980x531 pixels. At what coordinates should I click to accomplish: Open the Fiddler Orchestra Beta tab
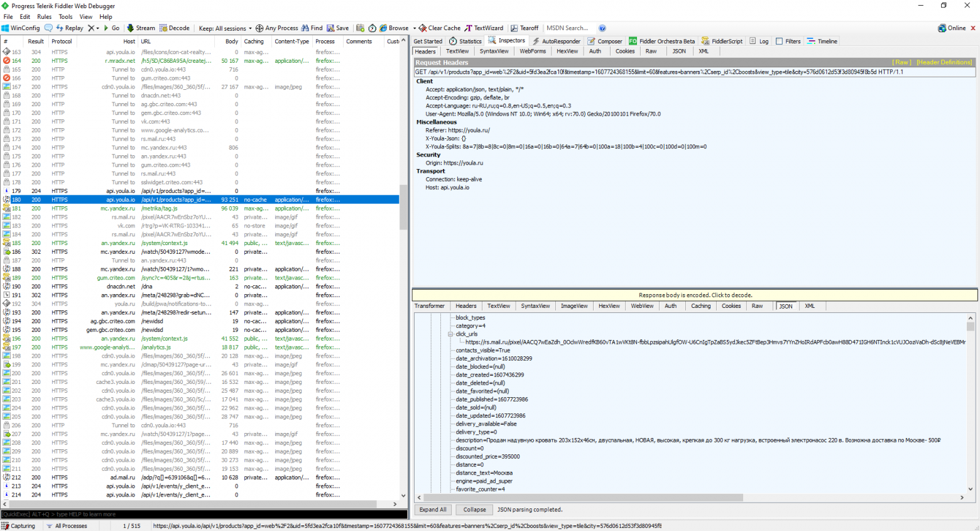click(662, 41)
